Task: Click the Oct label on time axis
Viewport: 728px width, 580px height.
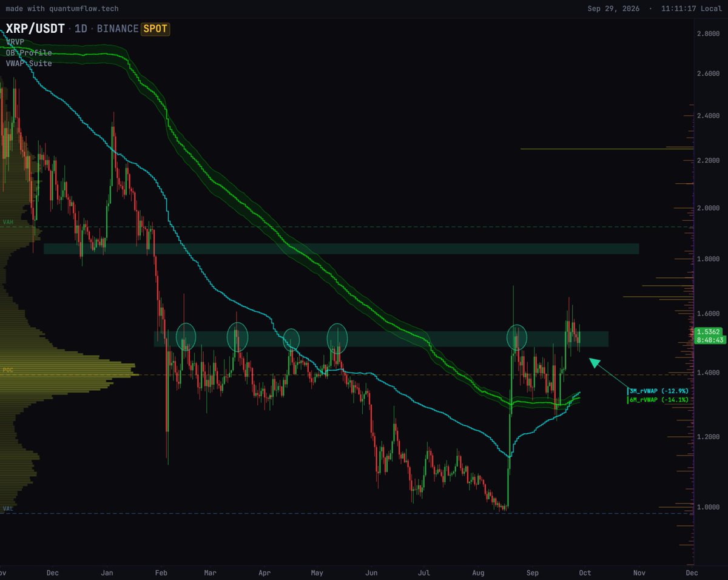Action: pos(585,573)
